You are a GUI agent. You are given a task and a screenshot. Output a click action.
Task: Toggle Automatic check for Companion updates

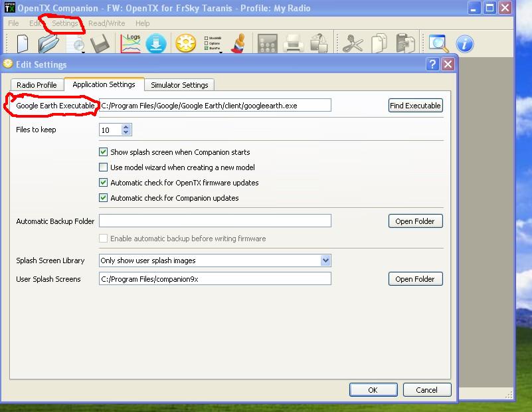(103, 198)
